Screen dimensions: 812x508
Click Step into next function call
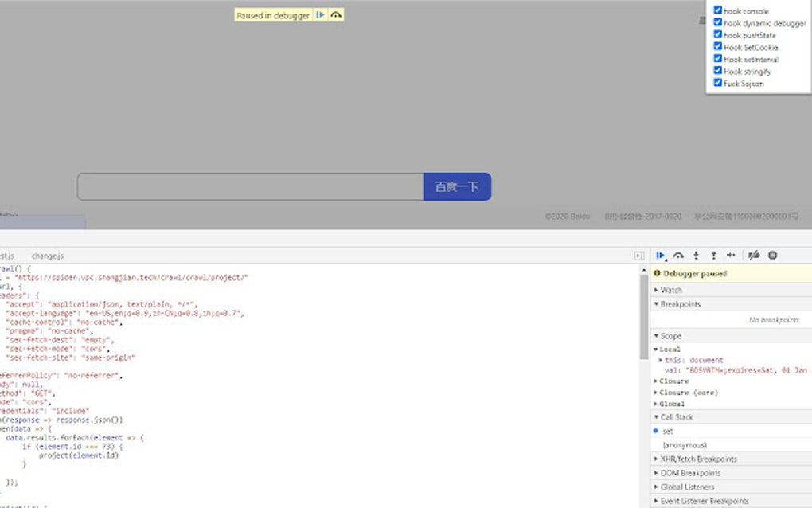pos(696,256)
